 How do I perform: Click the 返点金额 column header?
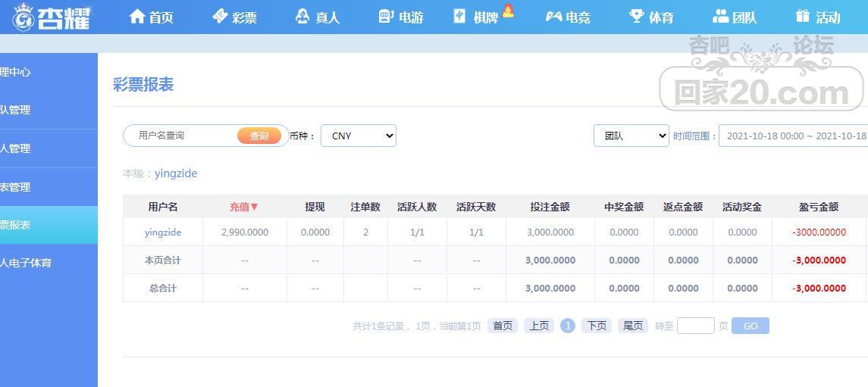683,207
